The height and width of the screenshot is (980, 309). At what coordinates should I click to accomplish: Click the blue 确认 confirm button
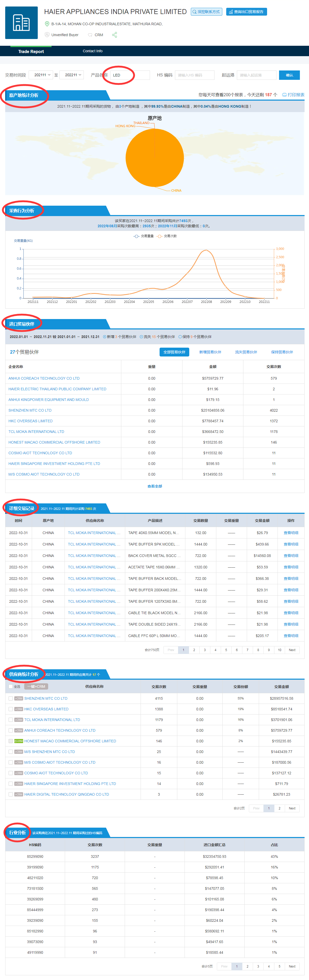[x=289, y=75]
